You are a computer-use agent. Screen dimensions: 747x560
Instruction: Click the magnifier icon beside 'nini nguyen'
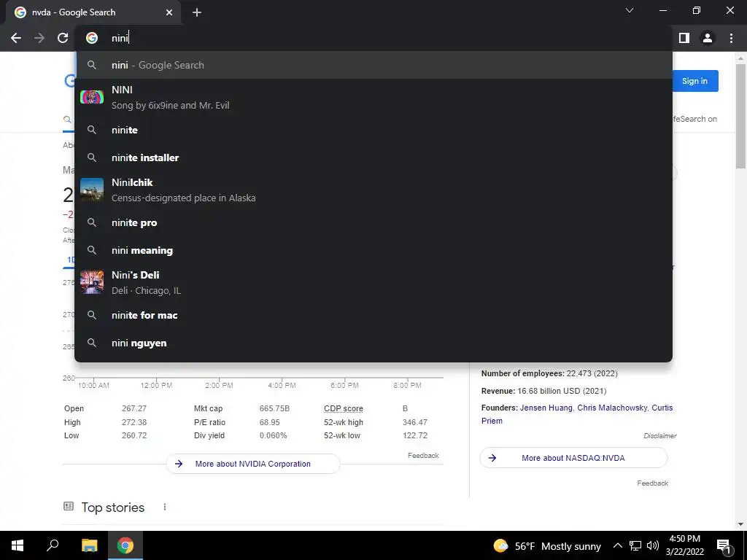click(92, 343)
